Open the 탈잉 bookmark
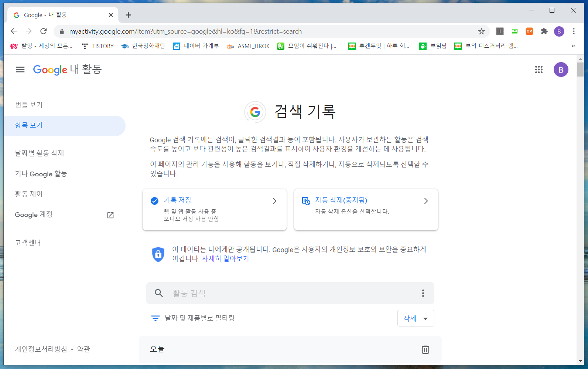588x369 pixels. point(41,46)
